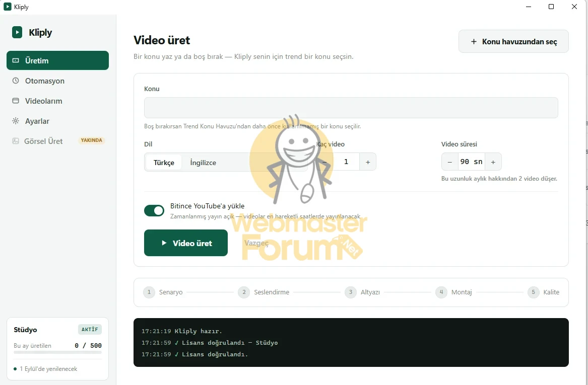Select İngilizce language option
Screen dimensions: 588x385
[203, 163]
